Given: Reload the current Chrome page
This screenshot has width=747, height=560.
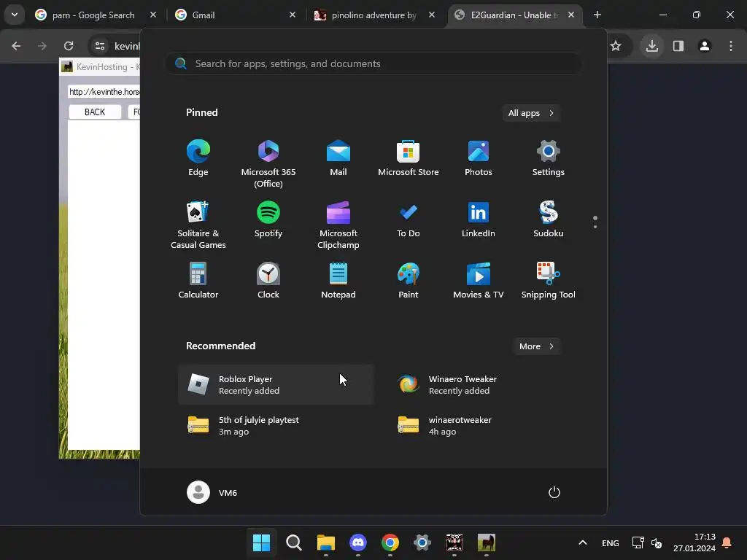Looking at the screenshot, I should pos(69,46).
